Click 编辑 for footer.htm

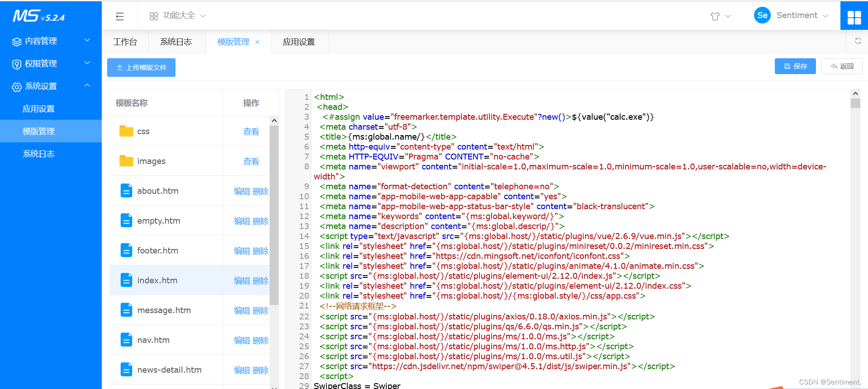[242, 251]
